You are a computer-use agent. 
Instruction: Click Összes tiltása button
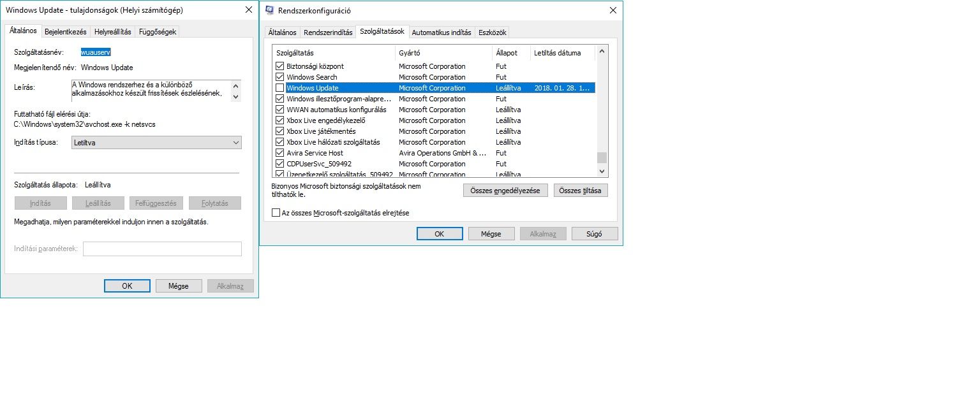tap(581, 191)
